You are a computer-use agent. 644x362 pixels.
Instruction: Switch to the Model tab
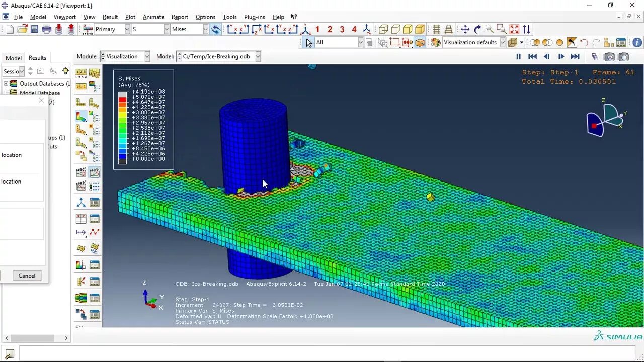pyautogui.click(x=13, y=57)
